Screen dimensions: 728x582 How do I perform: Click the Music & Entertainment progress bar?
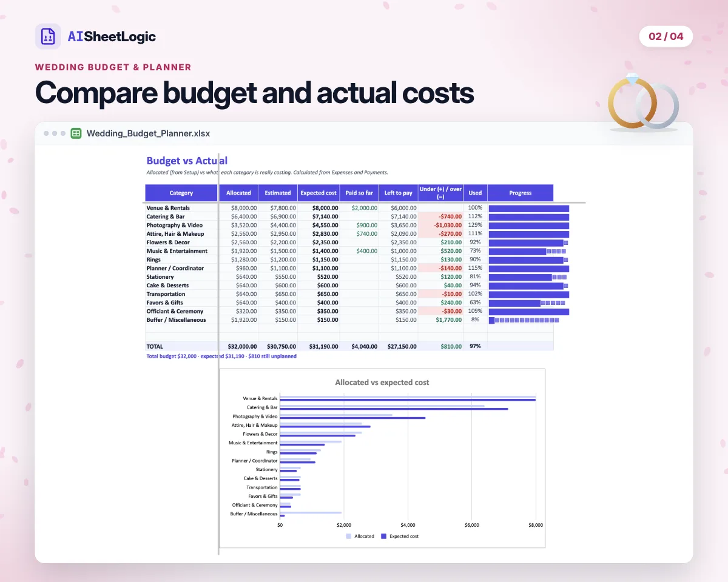[x=528, y=251]
